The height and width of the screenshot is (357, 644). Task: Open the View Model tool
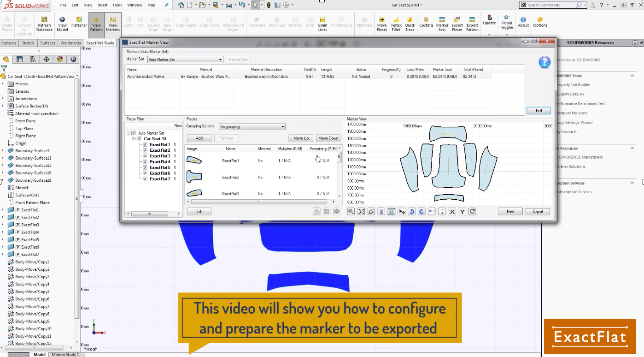point(62,24)
